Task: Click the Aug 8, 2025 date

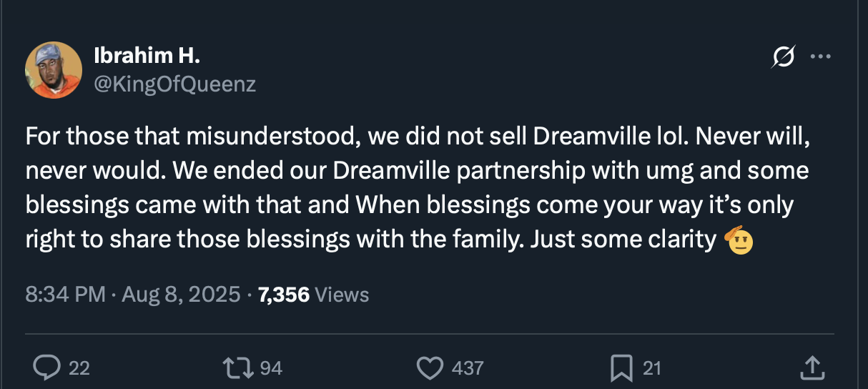Action: (181, 294)
